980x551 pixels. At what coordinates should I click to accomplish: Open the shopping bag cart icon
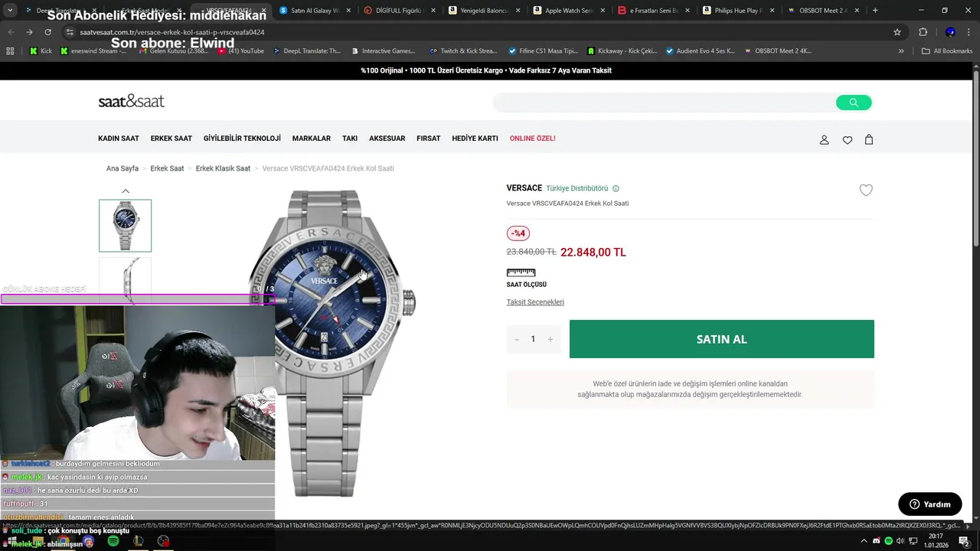869,139
